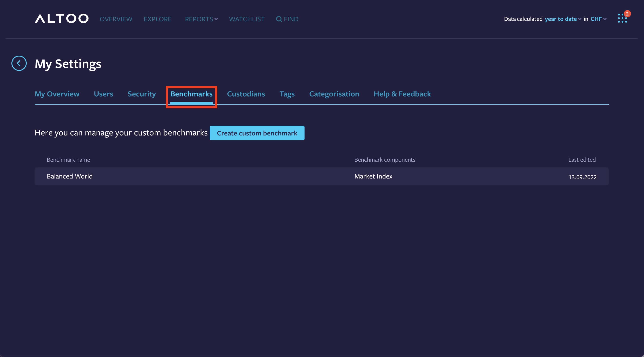
Task: Open the Categorisation tab
Action: click(x=334, y=94)
